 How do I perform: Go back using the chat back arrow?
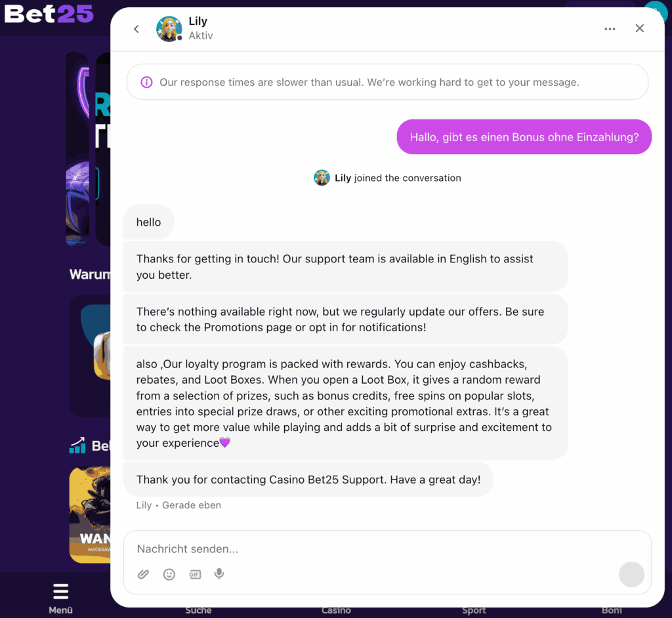click(x=136, y=29)
